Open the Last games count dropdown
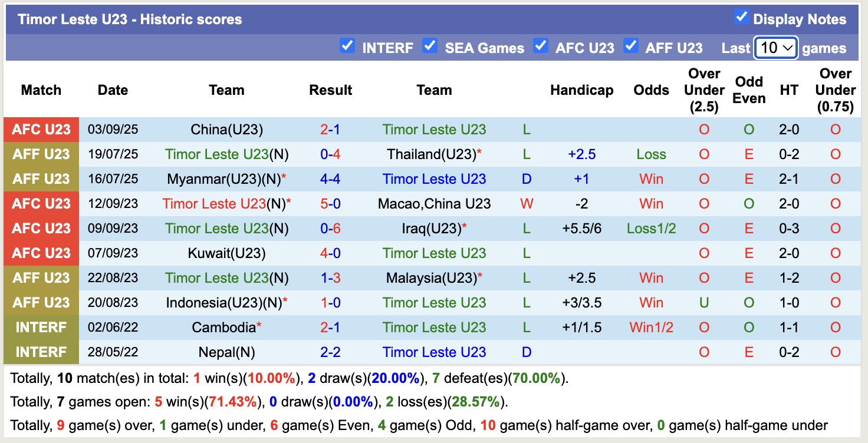The image size is (868, 443). point(775,48)
